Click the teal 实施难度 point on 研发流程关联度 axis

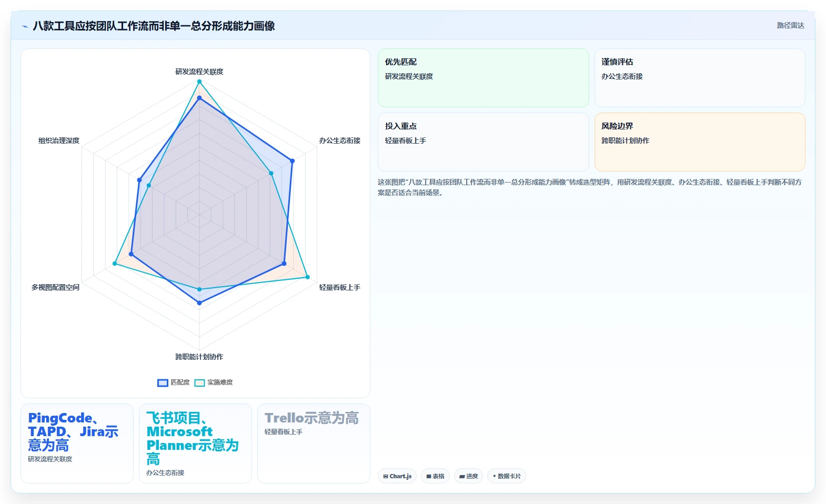pyautogui.click(x=199, y=82)
